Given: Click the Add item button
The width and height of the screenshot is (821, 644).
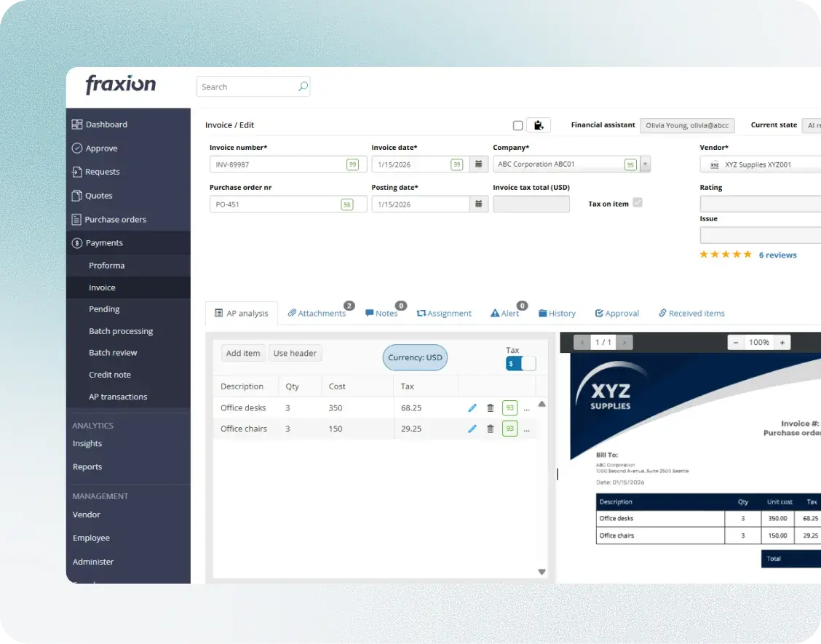Looking at the screenshot, I should click(243, 353).
